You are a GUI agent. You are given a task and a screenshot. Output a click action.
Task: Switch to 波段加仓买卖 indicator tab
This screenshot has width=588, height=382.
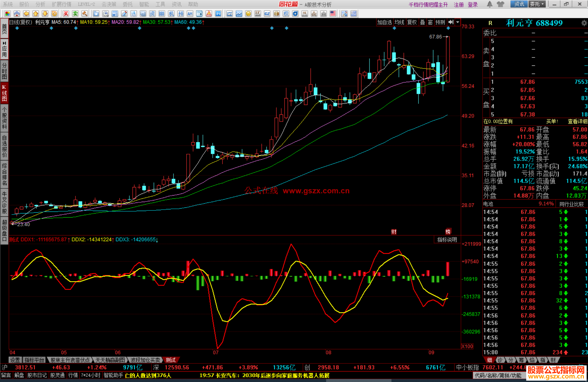coord(145,360)
